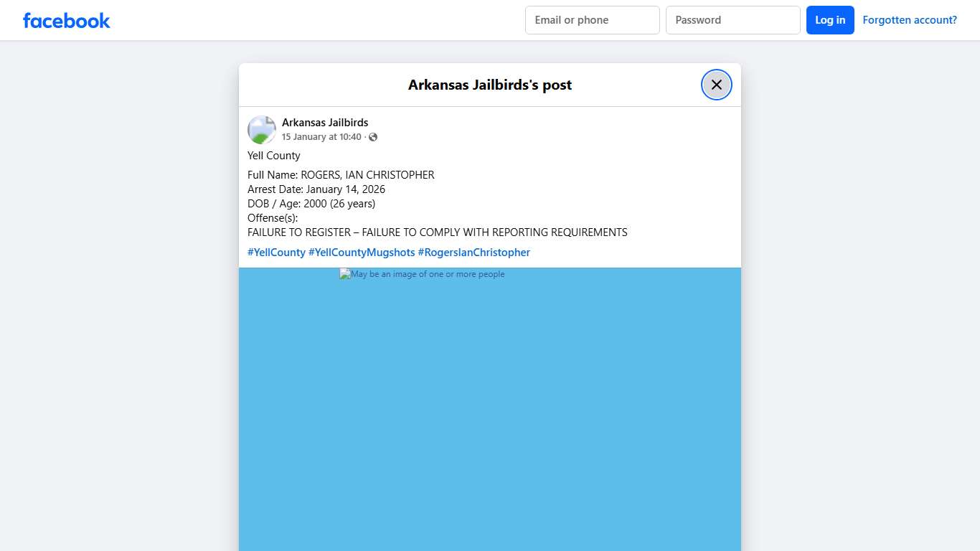Dismiss the post using the X icon
Screen dimensions: 980x551
[x=716, y=84]
